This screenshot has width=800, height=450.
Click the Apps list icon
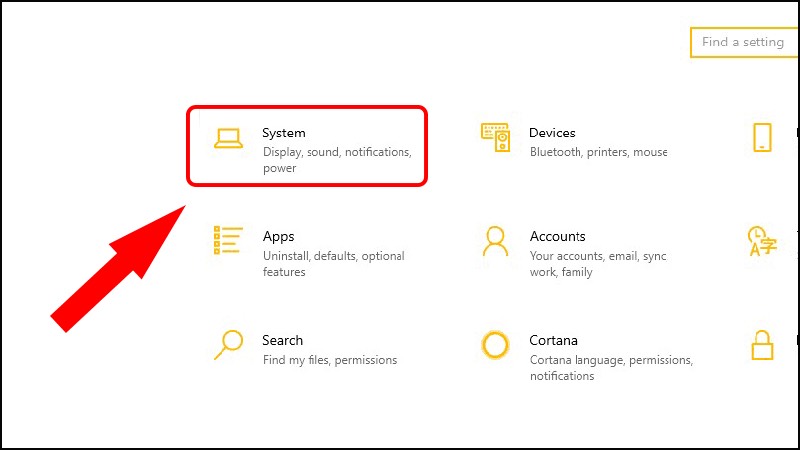(x=228, y=240)
